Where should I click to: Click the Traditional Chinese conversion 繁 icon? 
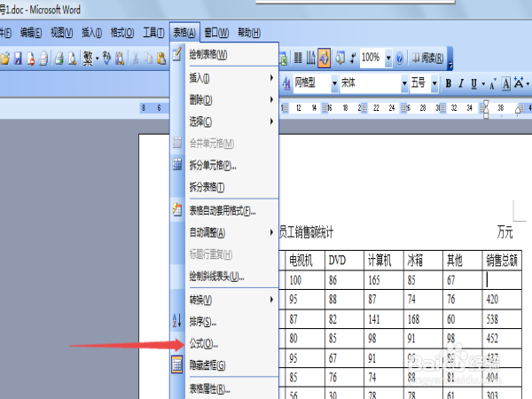coord(88,59)
